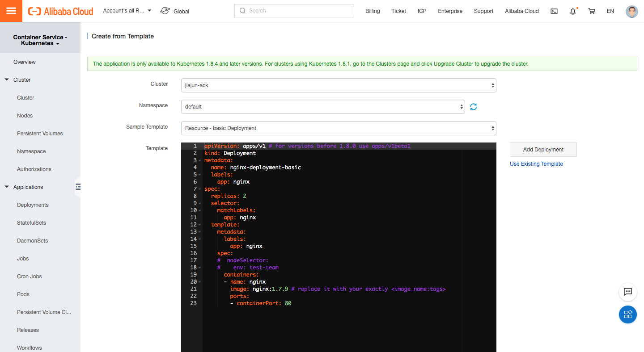Click the Add Deployment button
This screenshot has width=644, height=352.
point(543,150)
